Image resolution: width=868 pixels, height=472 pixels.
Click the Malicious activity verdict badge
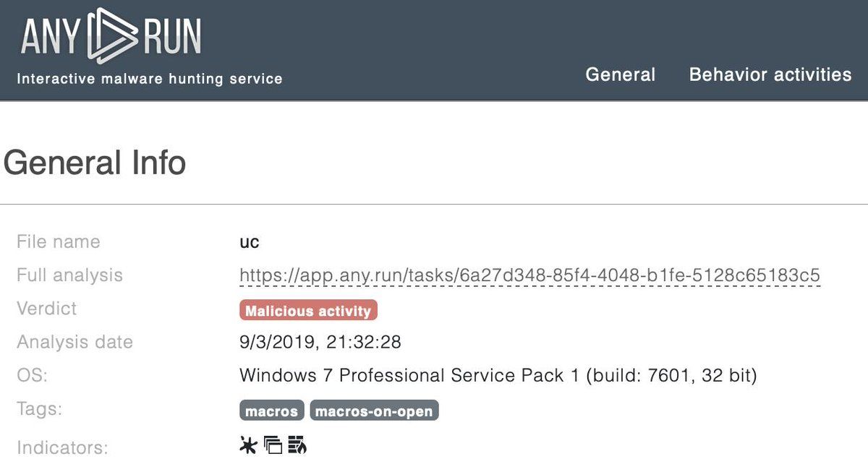point(308,311)
